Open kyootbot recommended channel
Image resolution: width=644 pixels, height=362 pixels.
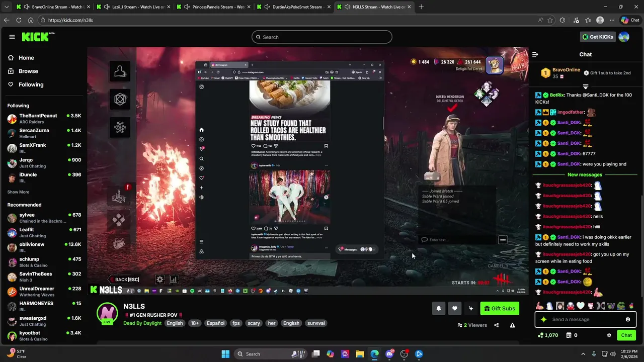44,335
